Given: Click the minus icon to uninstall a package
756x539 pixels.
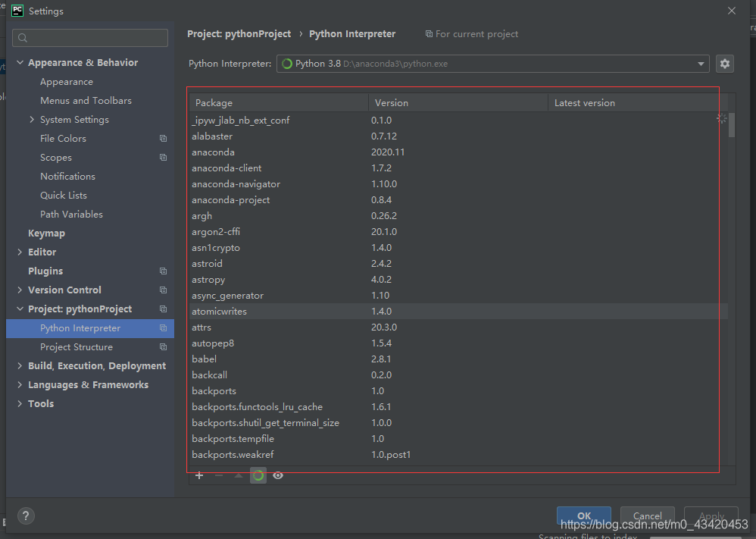Looking at the screenshot, I should pos(219,475).
